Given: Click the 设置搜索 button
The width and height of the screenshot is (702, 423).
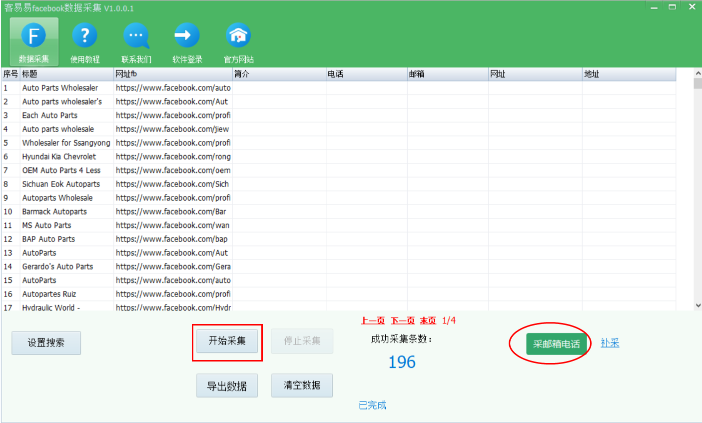Looking at the screenshot, I should pos(46,343).
